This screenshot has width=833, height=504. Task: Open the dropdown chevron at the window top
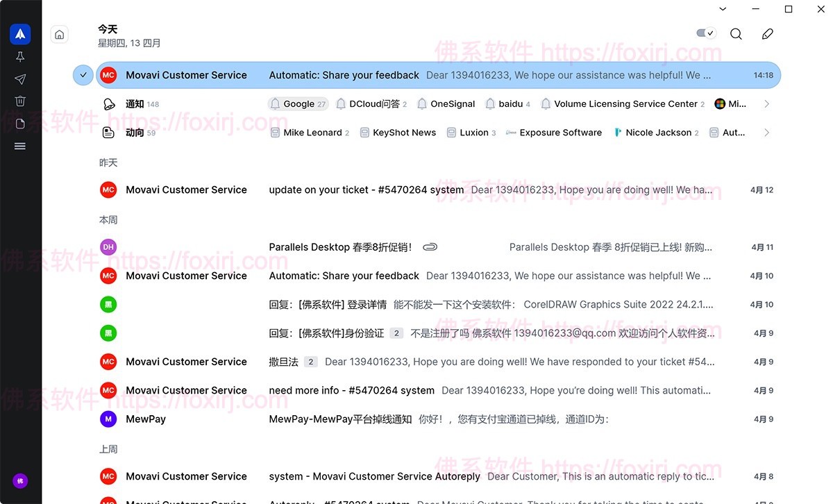point(722,9)
